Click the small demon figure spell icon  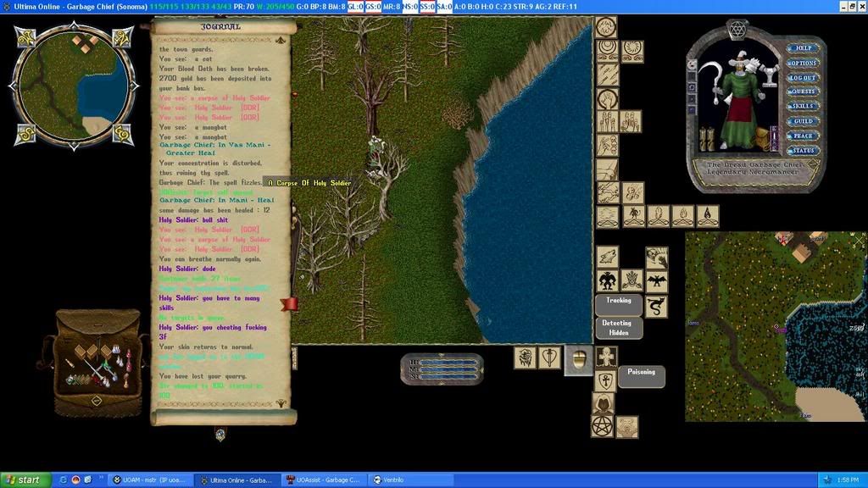[633, 216]
